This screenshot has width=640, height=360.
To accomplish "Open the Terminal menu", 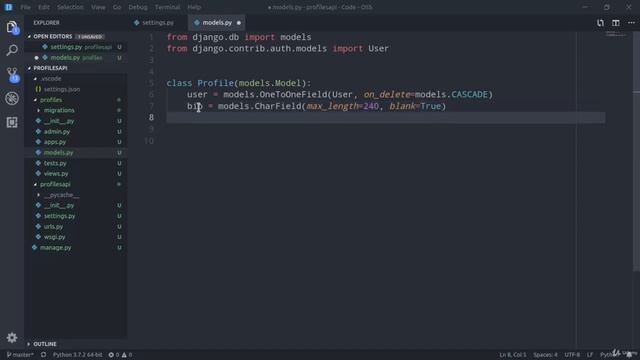I will [x=167, y=7].
